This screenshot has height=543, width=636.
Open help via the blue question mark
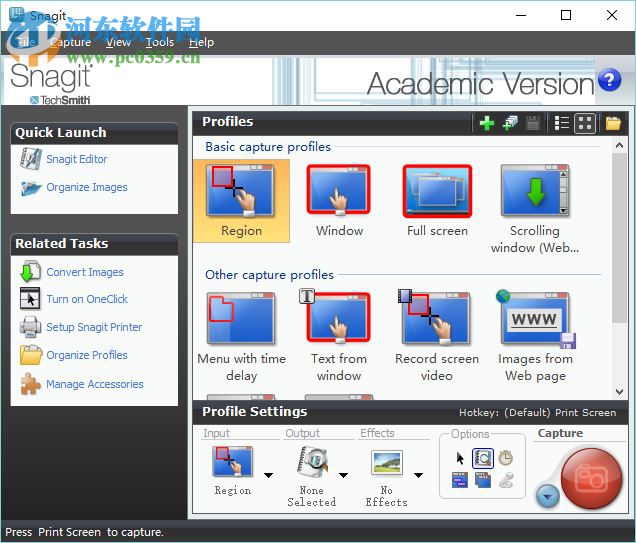(609, 80)
